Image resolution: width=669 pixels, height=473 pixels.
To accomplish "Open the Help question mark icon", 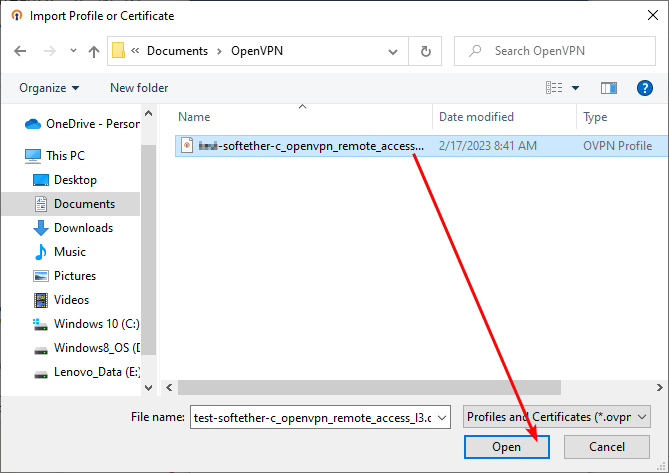I will [x=645, y=88].
